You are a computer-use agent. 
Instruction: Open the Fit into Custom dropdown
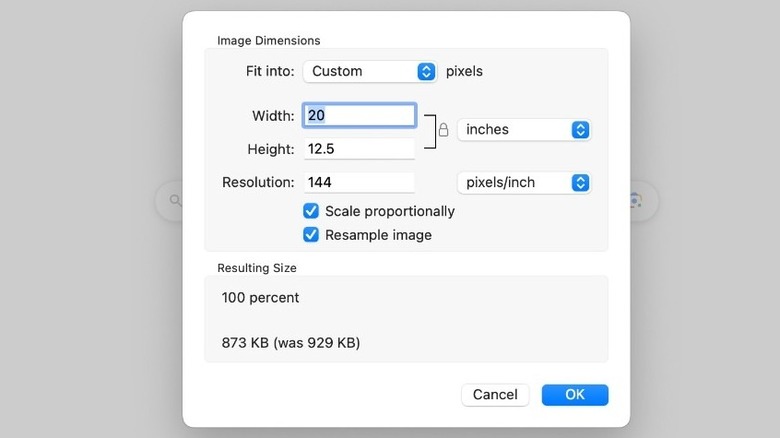coord(370,71)
